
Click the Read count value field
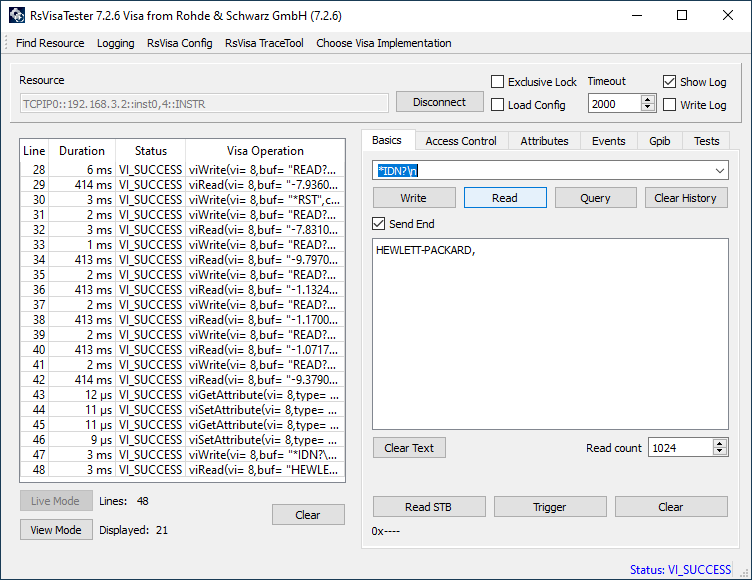(x=681, y=447)
